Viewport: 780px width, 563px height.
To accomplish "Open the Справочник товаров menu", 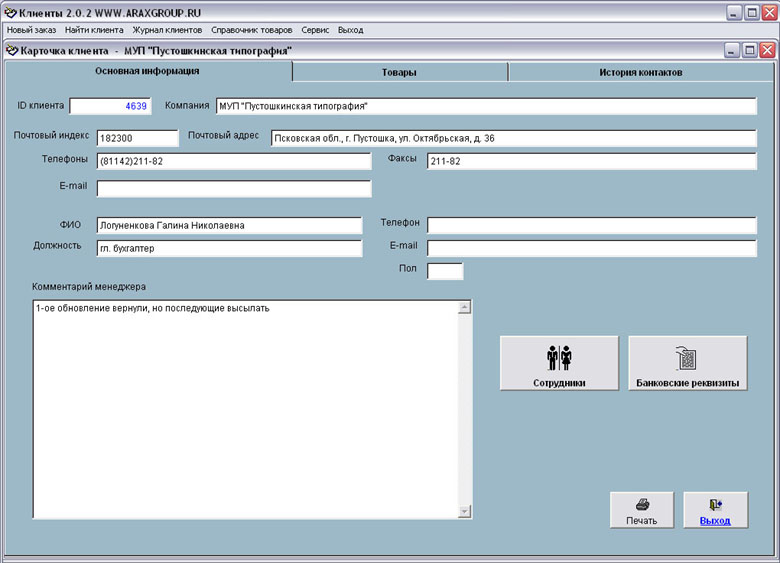I will click(245, 30).
